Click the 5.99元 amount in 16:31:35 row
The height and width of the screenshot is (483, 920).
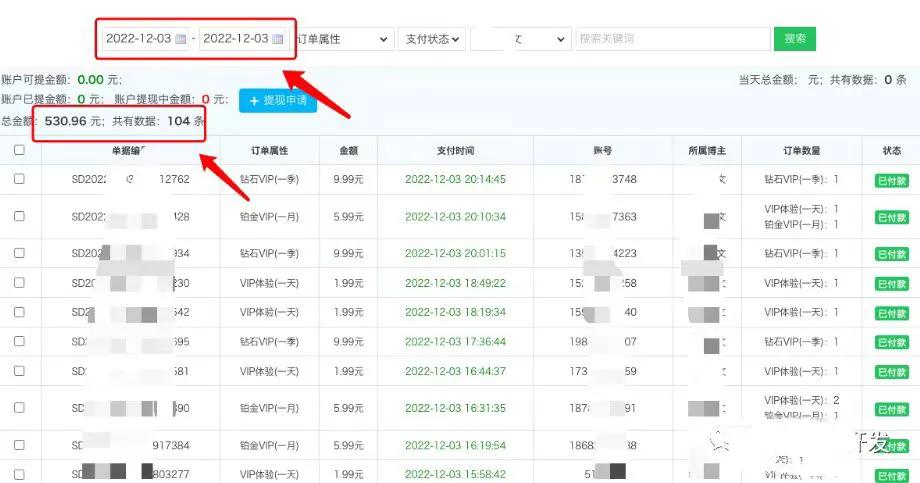point(349,408)
